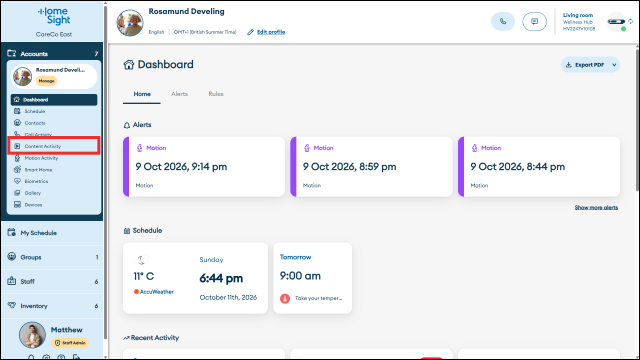Open Tomorrow 9:00 am schedule card

click(312, 278)
